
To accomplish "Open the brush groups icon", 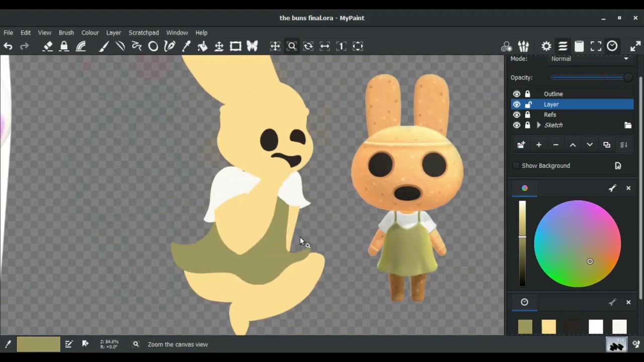I will (x=523, y=46).
